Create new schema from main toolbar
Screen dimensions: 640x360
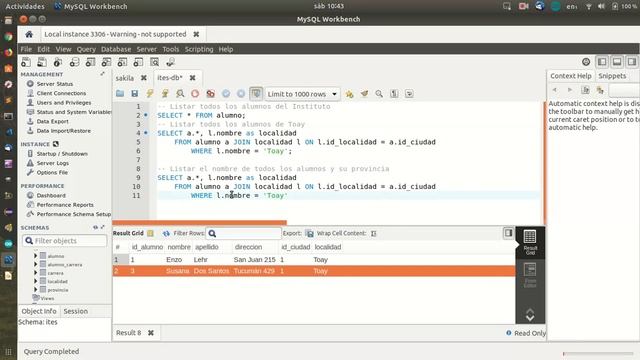click(74, 62)
